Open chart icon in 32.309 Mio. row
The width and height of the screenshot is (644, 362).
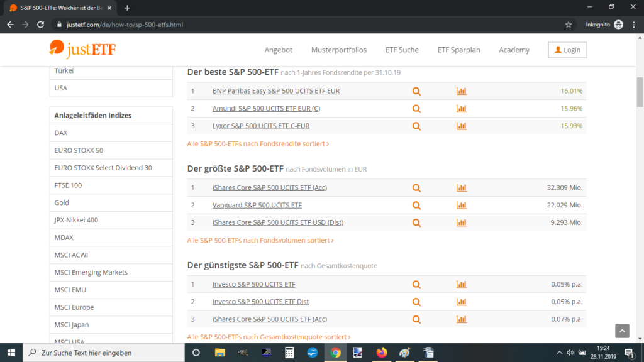[462, 187]
